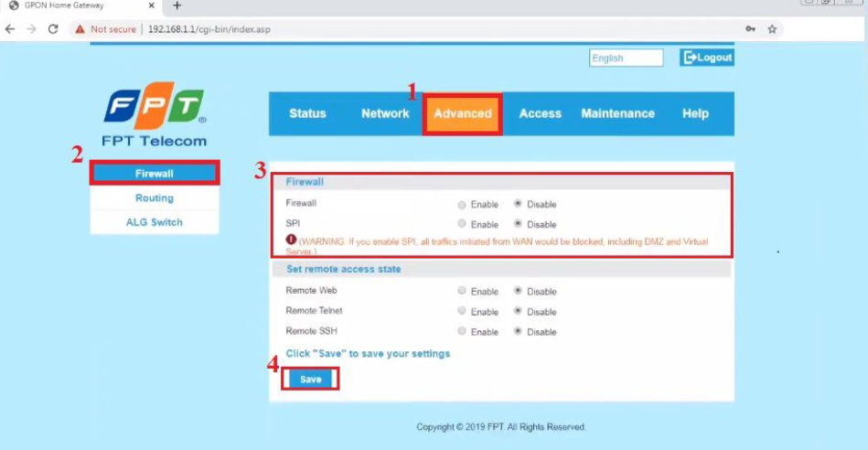
Task: Select Disable for Remote Telnet
Action: coord(519,312)
